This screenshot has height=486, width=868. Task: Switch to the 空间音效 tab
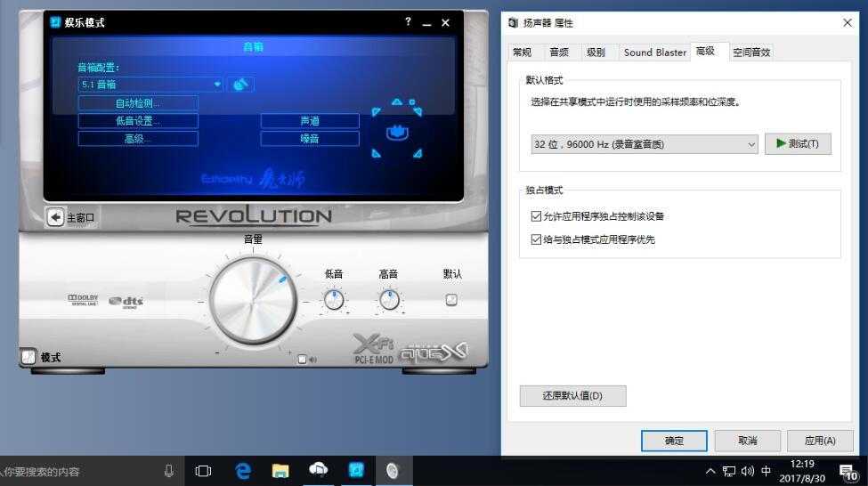tap(751, 53)
